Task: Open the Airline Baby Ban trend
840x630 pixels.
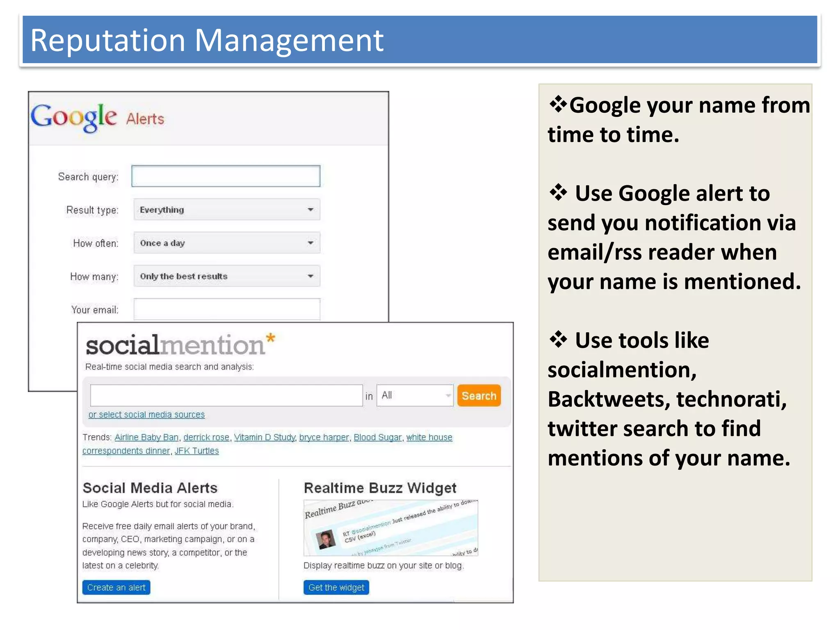Action: point(146,437)
